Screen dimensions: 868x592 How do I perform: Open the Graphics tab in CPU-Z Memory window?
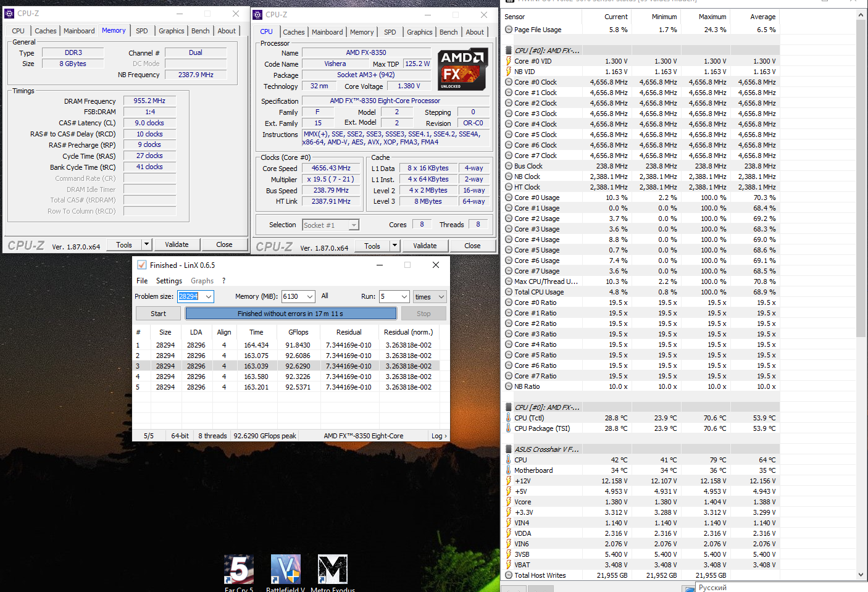(x=172, y=31)
